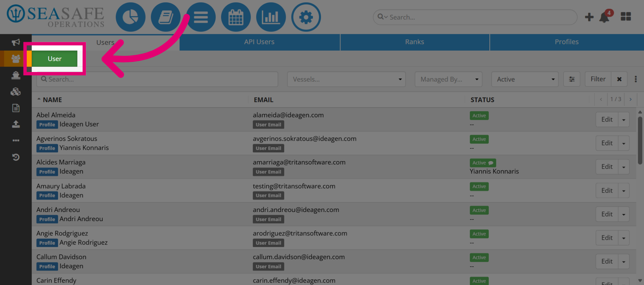Select email callum.davidson@ideagen.com
This screenshot has width=644, height=285.
(x=299, y=257)
